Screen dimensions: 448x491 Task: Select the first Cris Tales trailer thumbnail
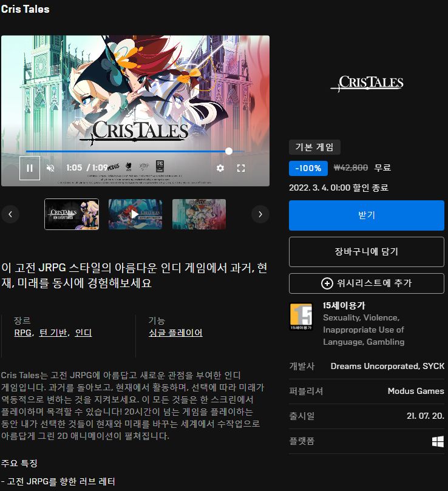pos(72,214)
